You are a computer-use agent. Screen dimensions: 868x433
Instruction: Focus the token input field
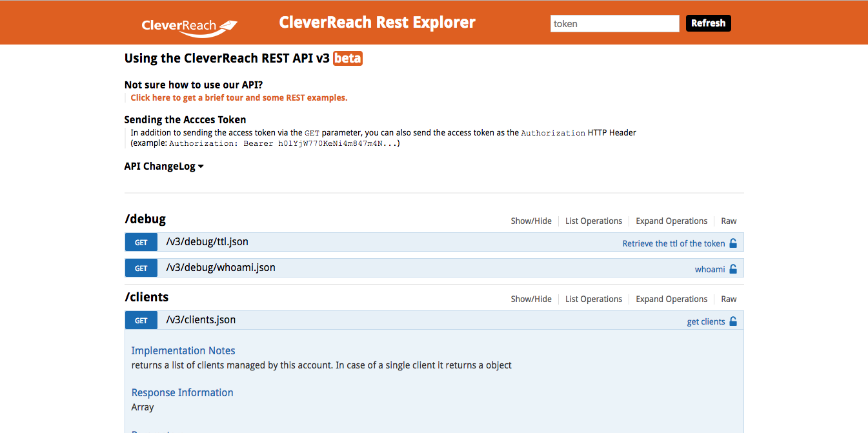click(x=615, y=24)
